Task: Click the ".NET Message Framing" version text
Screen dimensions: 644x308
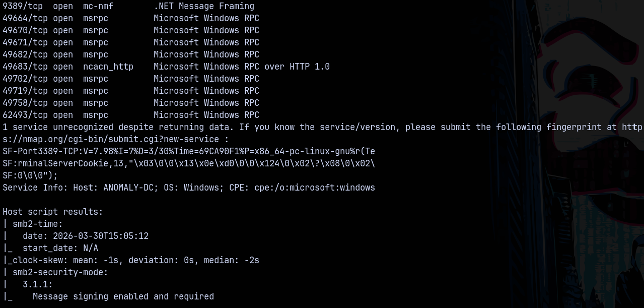Action: (204, 6)
